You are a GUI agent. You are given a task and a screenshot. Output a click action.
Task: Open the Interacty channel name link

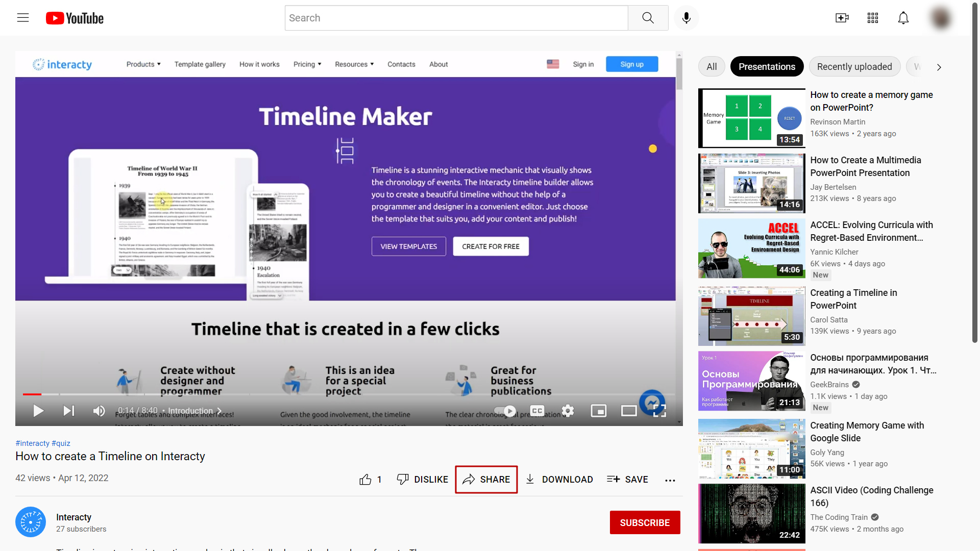pos(73,517)
